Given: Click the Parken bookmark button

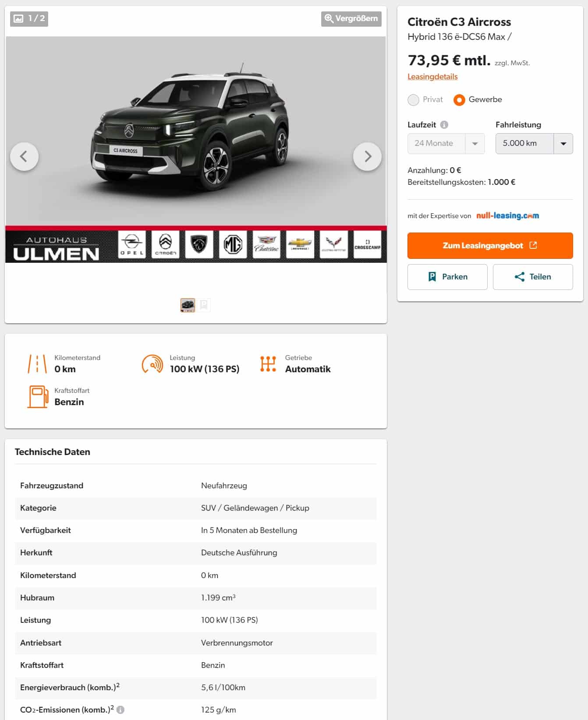Looking at the screenshot, I should [447, 277].
